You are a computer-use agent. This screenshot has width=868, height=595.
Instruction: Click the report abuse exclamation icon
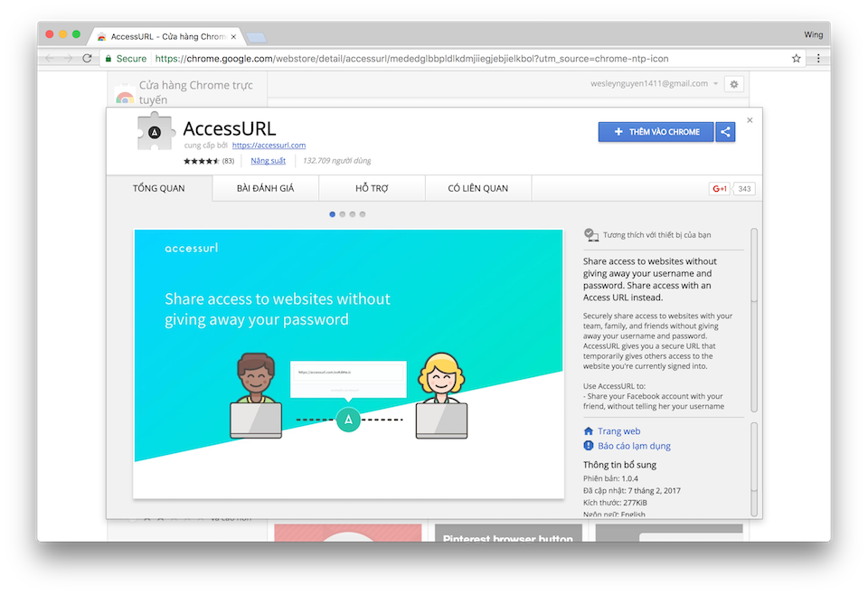click(589, 446)
